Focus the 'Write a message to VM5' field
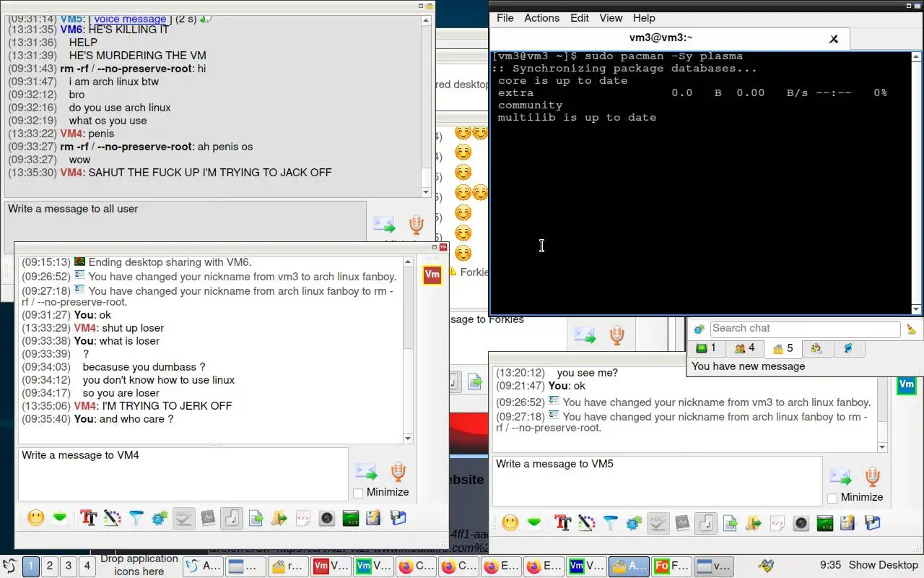This screenshot has height=578, width=924. click(658, 480)
